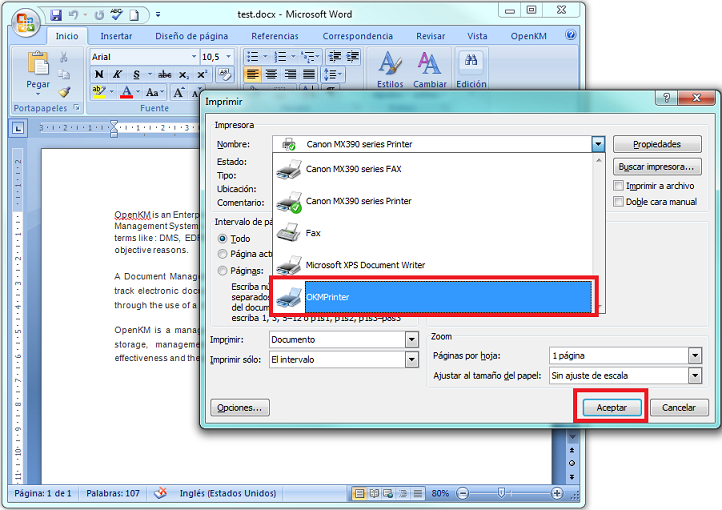Open Páginas por hoja dropdown
The image size is (722, 510).
[x=695, y=355]
